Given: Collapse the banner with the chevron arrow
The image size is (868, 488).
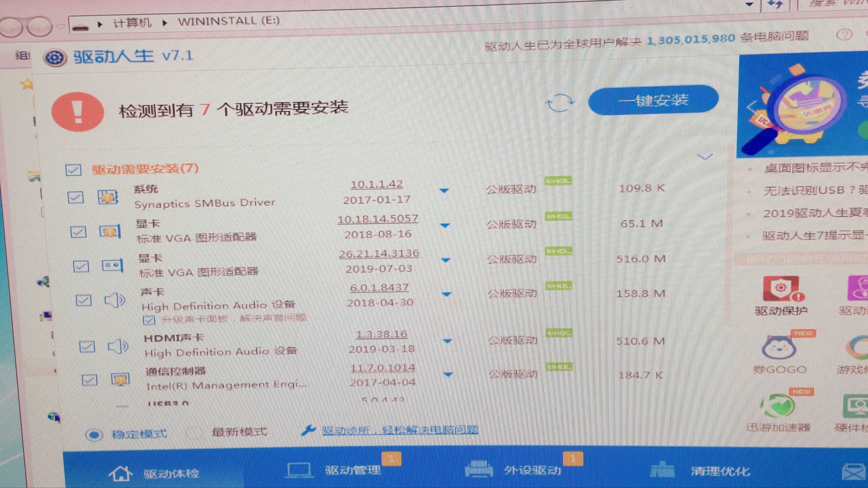Looking at the screenshot, I should (705, 157).
